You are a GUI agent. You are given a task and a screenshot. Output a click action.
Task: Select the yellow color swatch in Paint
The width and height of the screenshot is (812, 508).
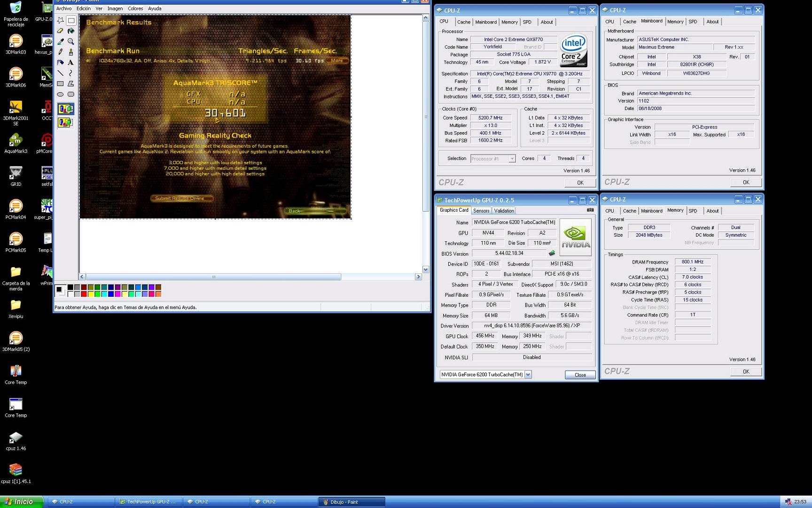pos(91,294)
